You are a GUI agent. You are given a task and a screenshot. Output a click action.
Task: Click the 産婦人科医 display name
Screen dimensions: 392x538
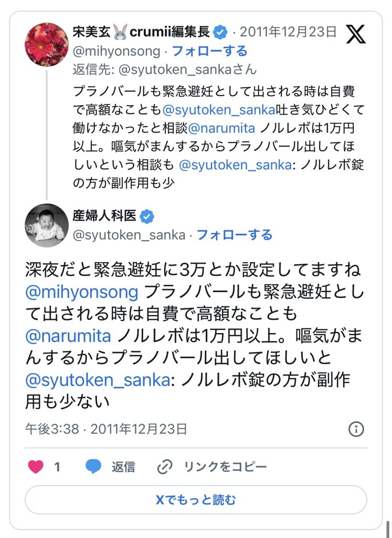click(104, 215)
